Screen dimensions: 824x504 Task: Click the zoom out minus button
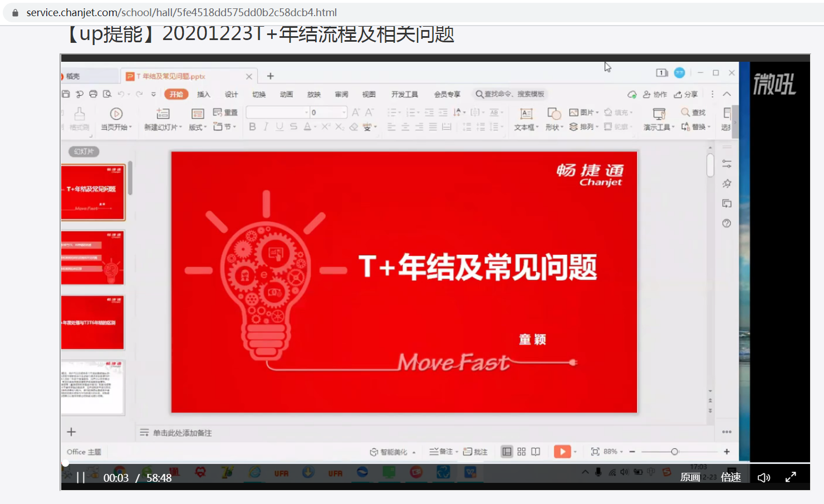point(632,452)
